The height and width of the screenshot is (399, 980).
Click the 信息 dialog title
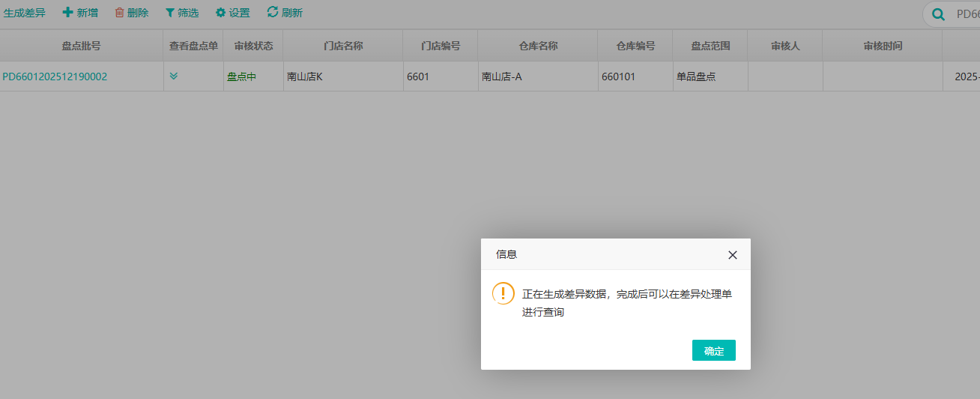506,254
